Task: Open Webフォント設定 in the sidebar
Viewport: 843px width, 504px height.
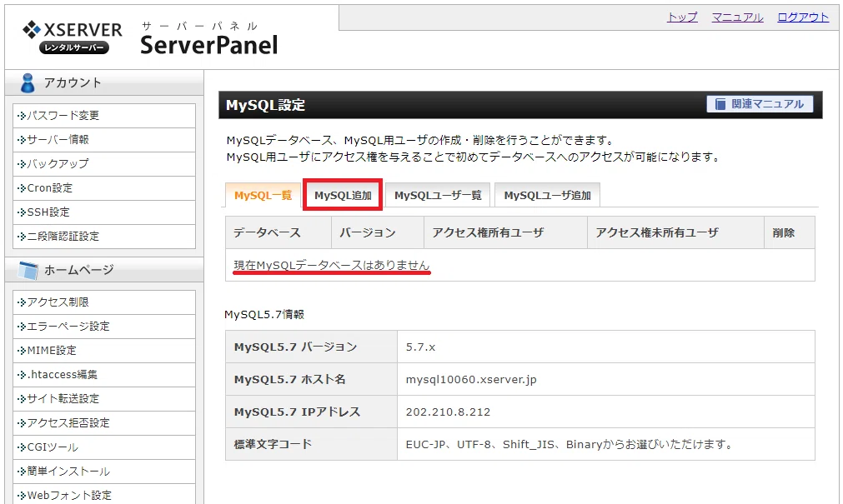Action: tap(104, 495)
